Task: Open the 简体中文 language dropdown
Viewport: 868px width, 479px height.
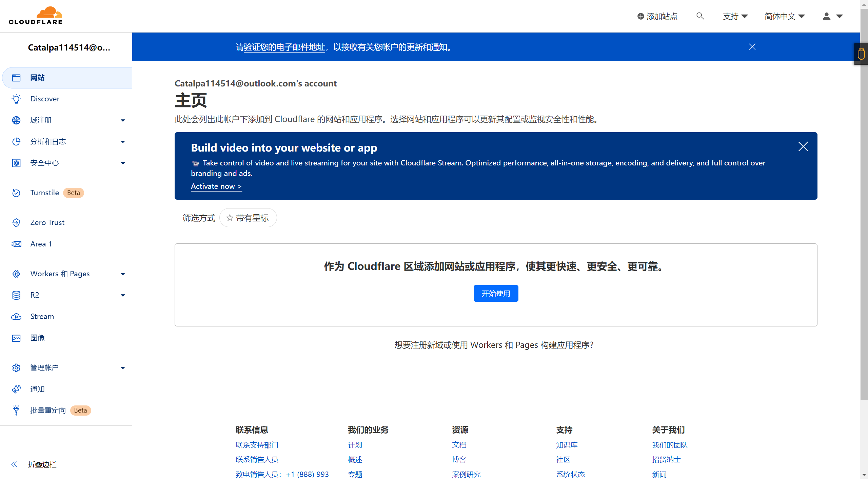Action: click(785, 16)
